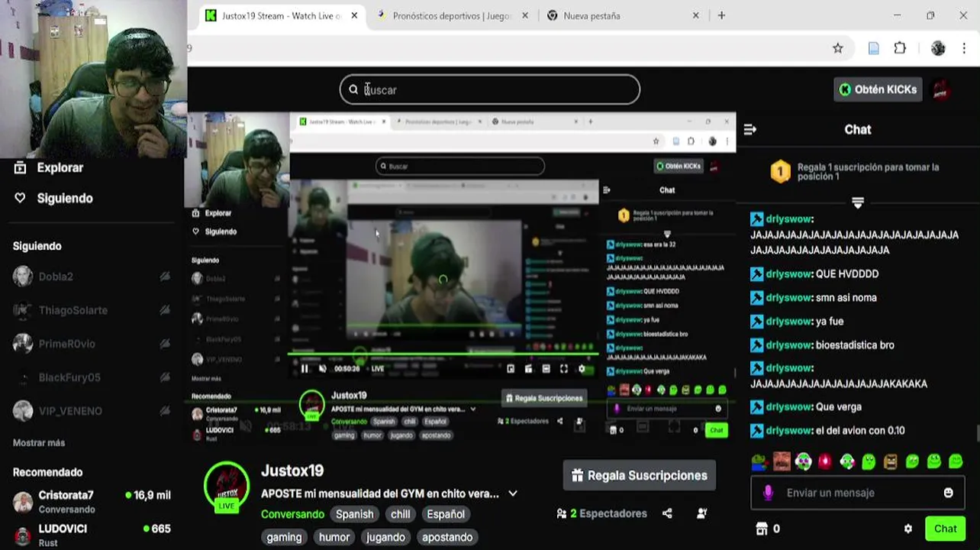Screen dimensions: 980x550
Task: Select the chill tag
Action: [400, 514]
